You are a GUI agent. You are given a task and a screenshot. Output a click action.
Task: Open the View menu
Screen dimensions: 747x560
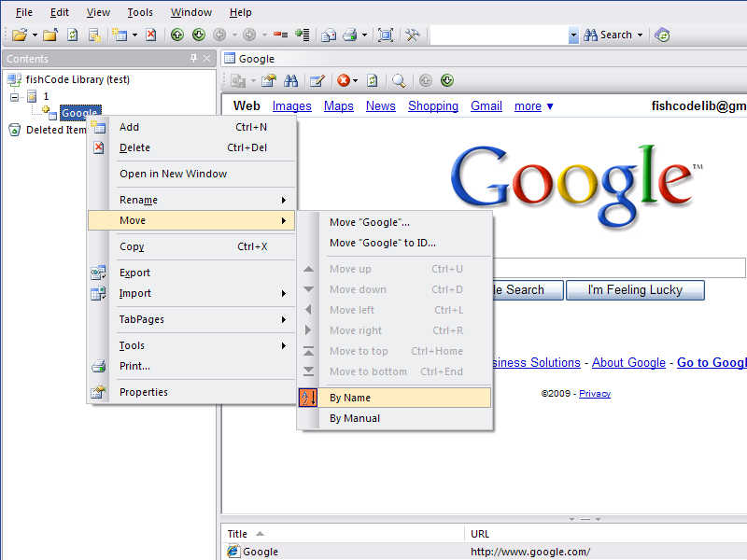click(98, 12)
